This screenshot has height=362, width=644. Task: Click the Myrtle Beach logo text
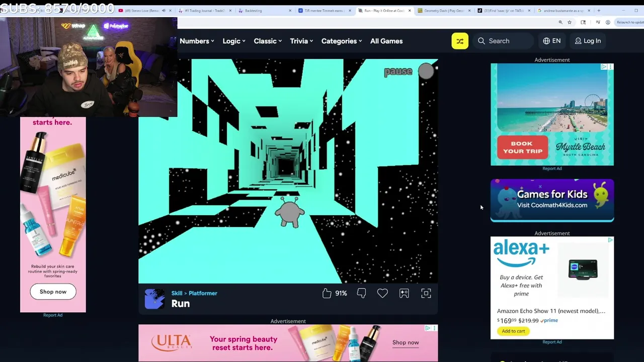(x=580, y=147)
